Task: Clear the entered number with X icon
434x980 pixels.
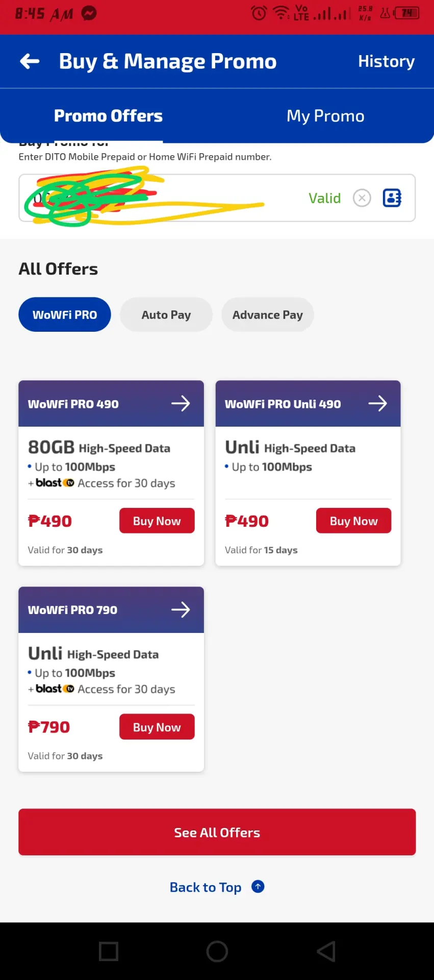Action: (x=362, y=198)
